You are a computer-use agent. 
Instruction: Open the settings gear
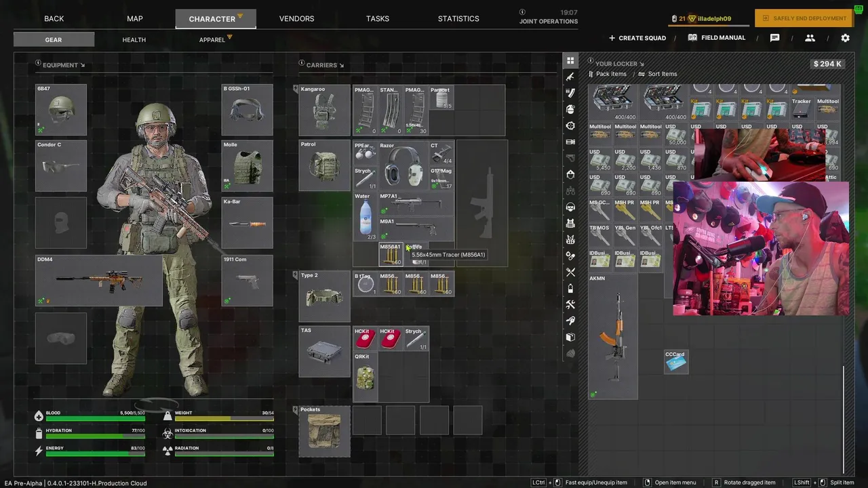(845, 38)
